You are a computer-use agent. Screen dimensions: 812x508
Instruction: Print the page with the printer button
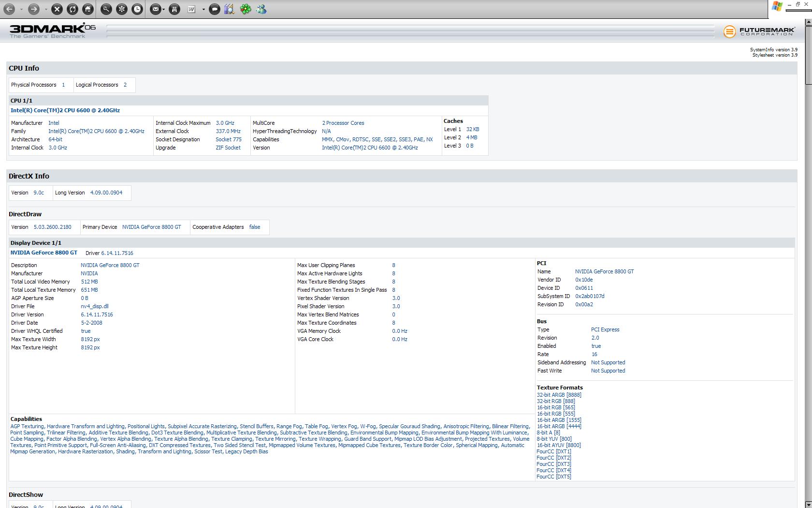(x=174, y=9)
